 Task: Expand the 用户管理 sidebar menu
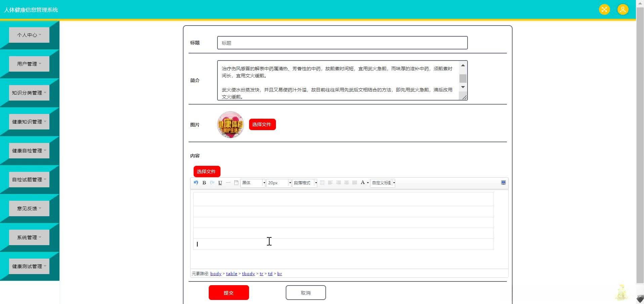coord(29,64)
